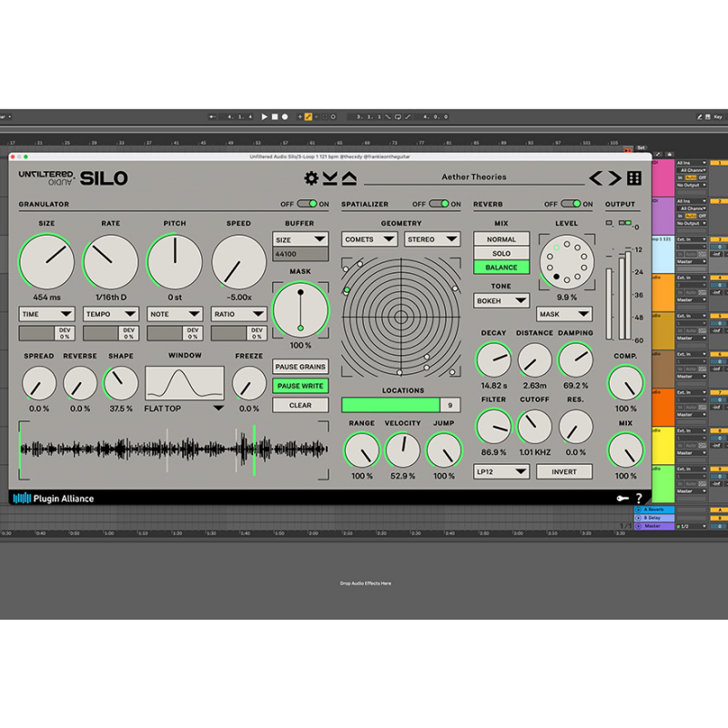Screen dimensions: 728x728
Task: Click the Play button in Ableton transport
Action: 264,117
